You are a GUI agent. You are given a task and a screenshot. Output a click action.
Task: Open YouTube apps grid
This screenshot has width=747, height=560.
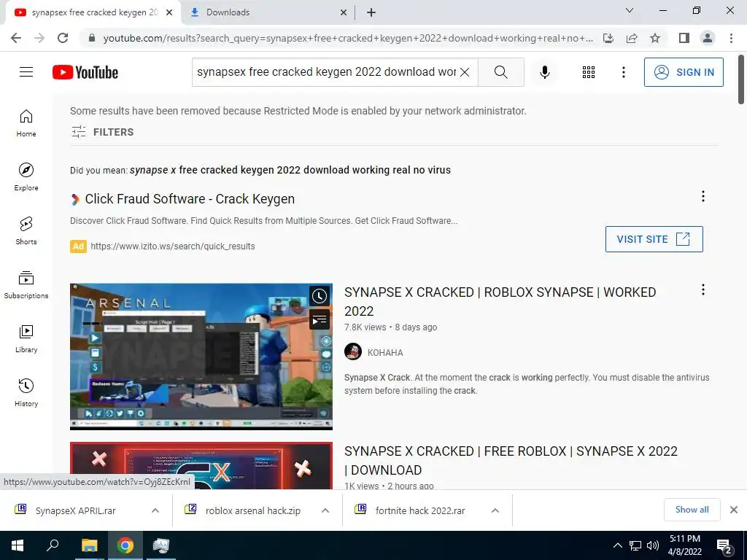(x=589, y=72)
